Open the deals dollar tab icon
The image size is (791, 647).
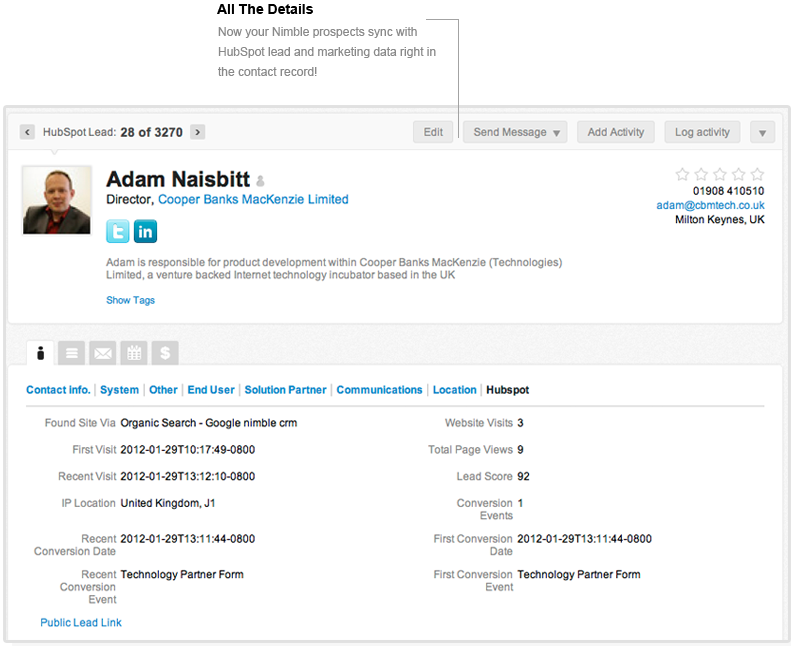[x=165, y=353]
